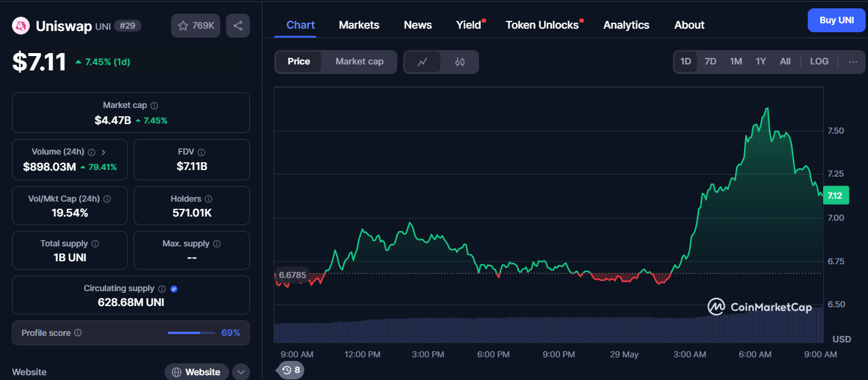Switch to the News tab
This screenshot has height=380, width=868.
click(418, 25)
